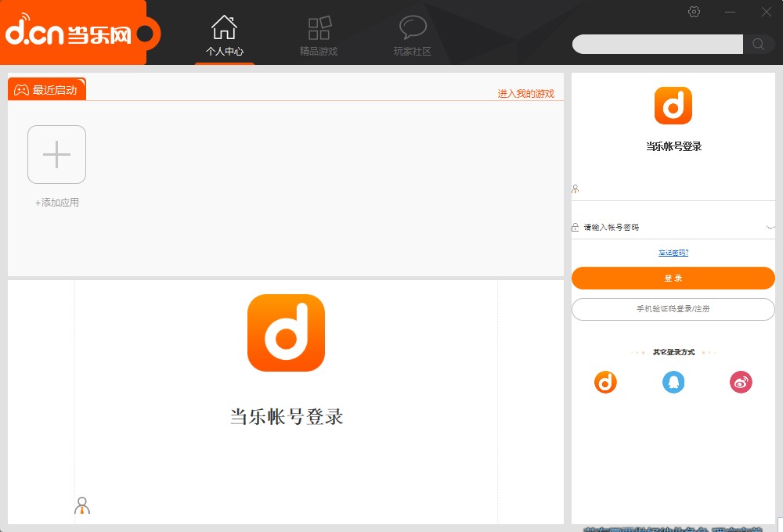Image resolution: width=783 pixels, height=532 pixels.
Task: Click the orange 登录 button
Action: point(673,278)
